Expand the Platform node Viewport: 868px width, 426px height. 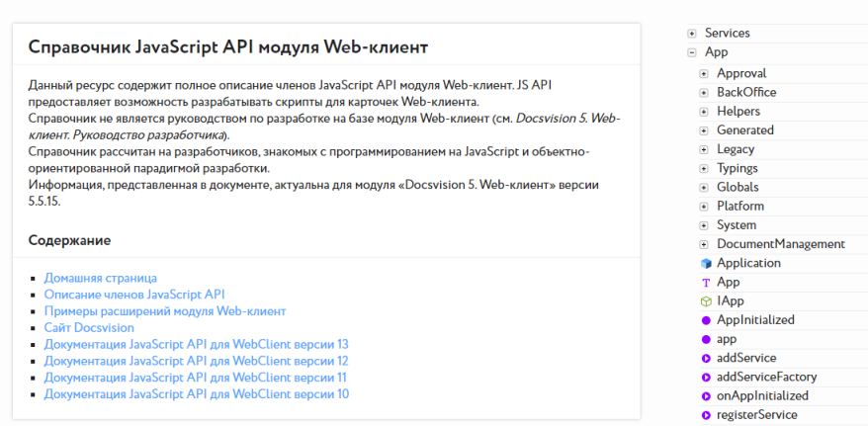(704, 207)
